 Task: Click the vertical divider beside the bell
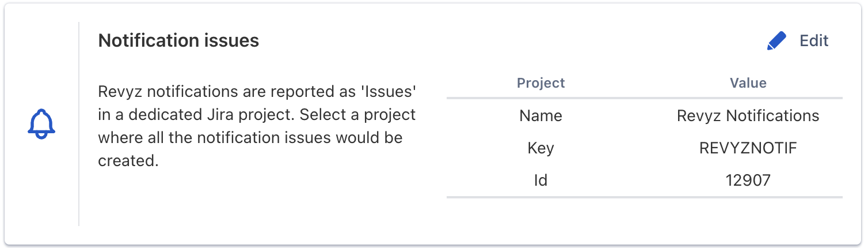(x=79, y=124)
